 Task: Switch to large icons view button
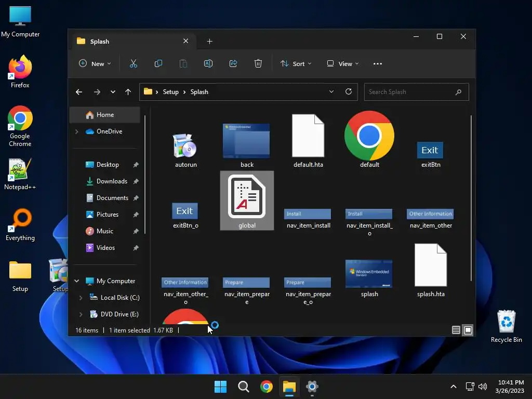468,330
